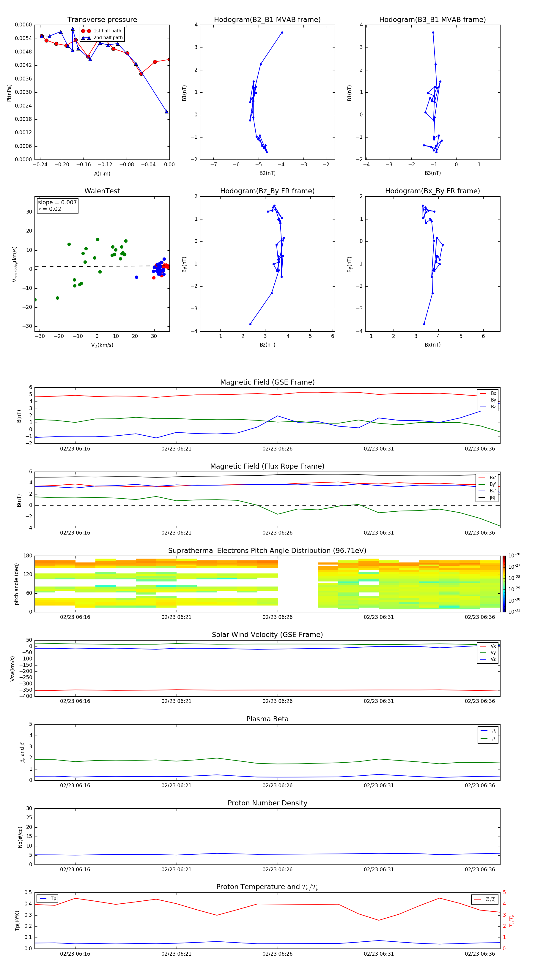Click the 'Tp(10^6K)' y-axis label
The width and height of the screenshot is (535, 980).
point(17,921)
